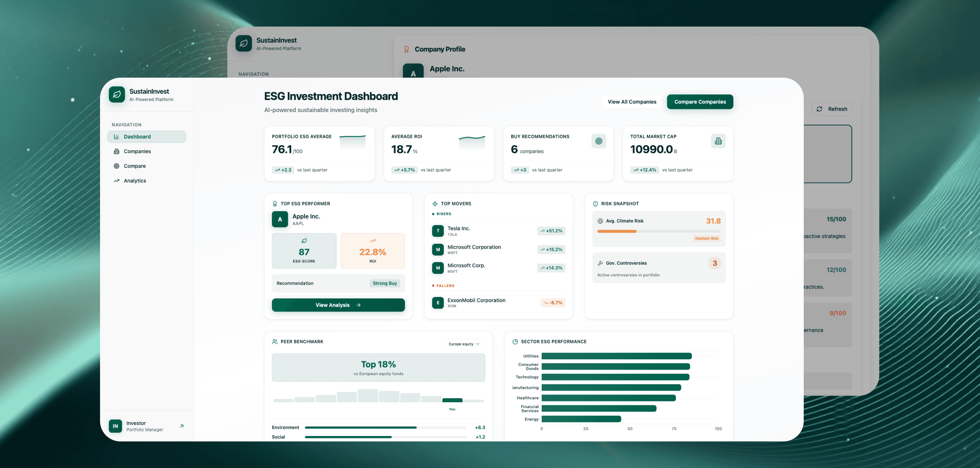
Task: Click the target icon in Buy Recommendations card
Action: click(x=599, y=141)
